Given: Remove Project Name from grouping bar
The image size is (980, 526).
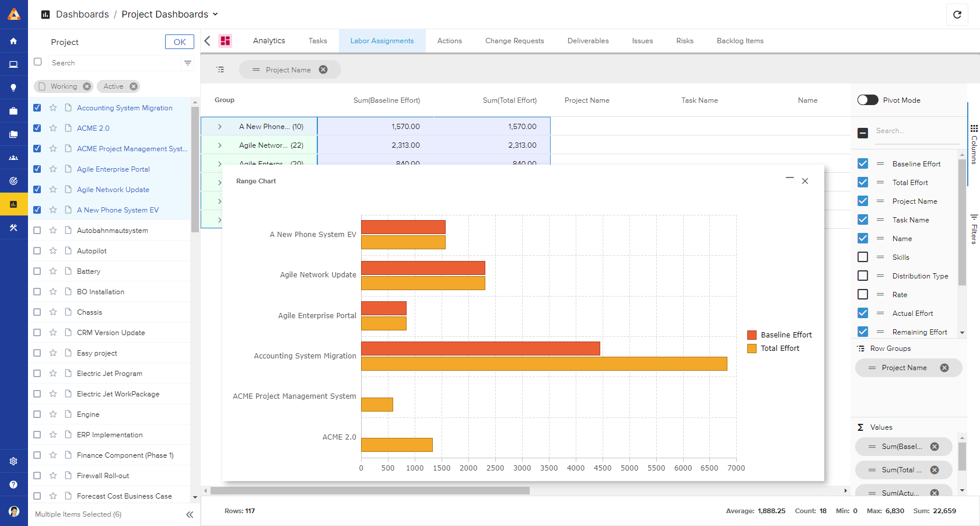Looking at the screenshot, I should pos(323,69).
